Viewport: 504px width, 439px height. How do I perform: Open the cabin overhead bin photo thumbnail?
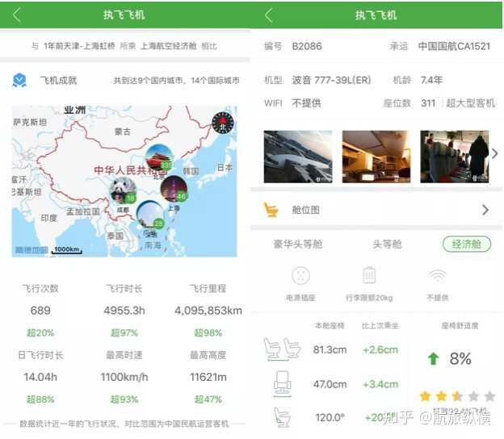point(376,157)
